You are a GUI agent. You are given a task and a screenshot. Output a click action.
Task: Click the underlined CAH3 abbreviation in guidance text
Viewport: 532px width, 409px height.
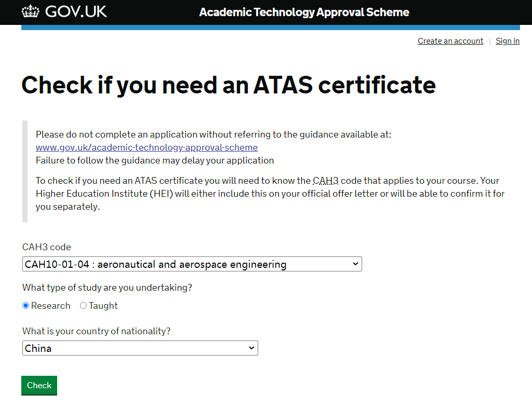click(326, 181)
